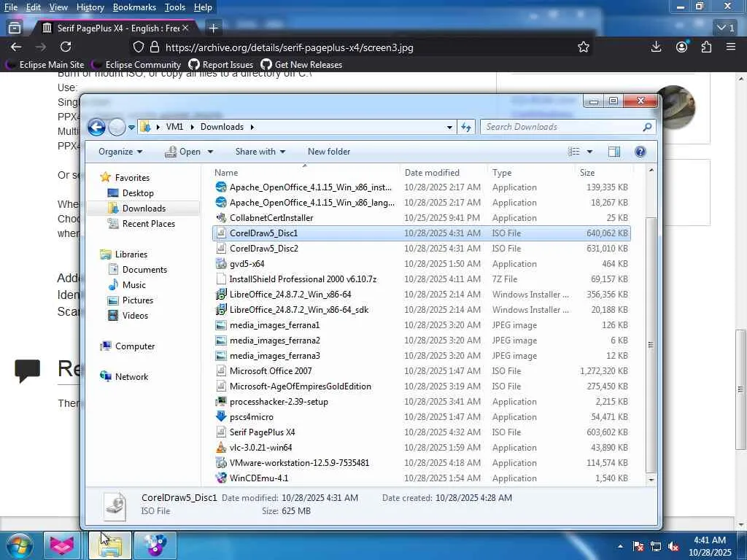
Task: Click Downloads in the Explorer breadcrumb path
Action: coord(222,127)
